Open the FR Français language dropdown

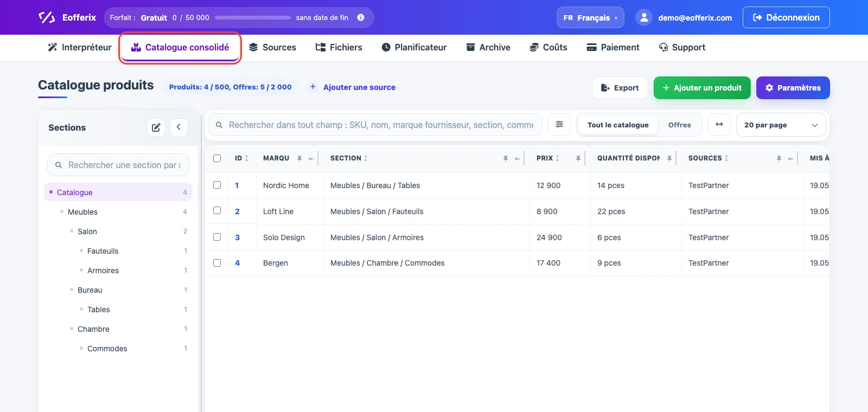pyautogui.click(x=590, y=17)
